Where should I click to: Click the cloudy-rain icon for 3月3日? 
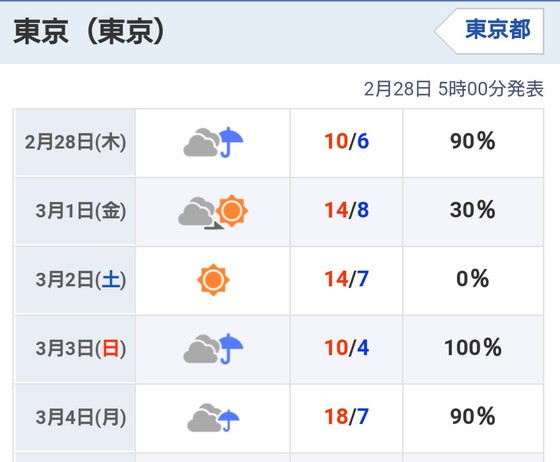[213, 349]
